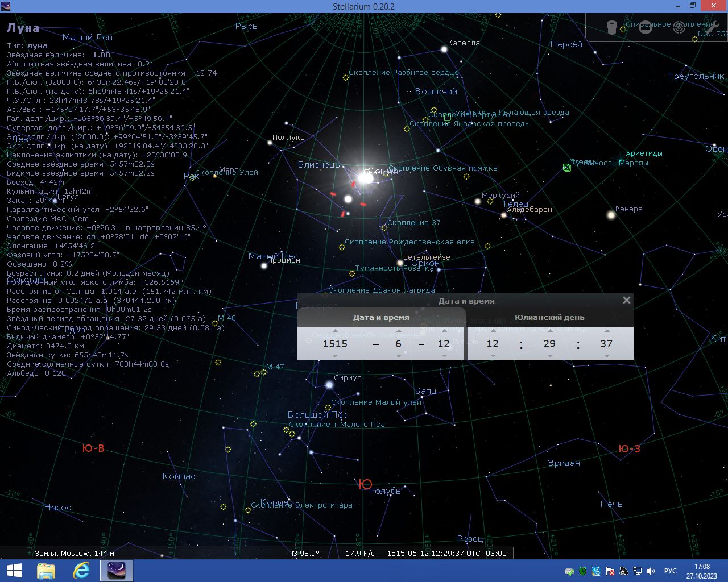Switch to the Юлианский день tab
This screenshot has width=728, height=582.
(549, 318)
